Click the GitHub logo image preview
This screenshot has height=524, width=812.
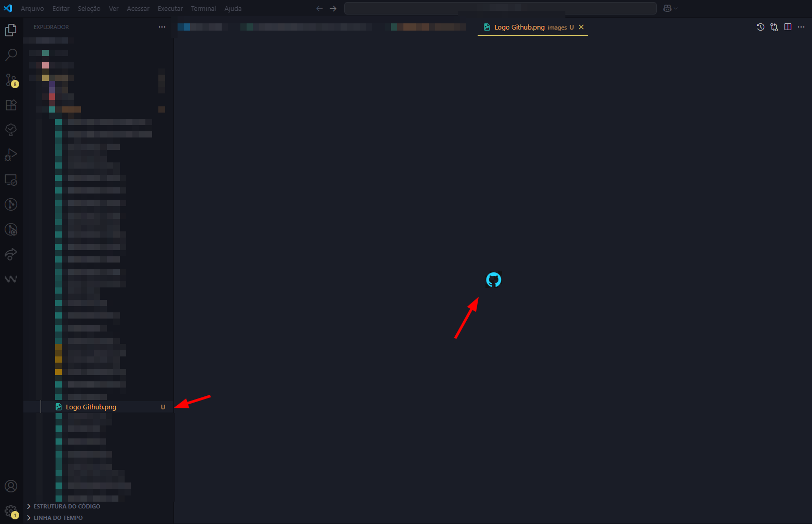point(494,280)
